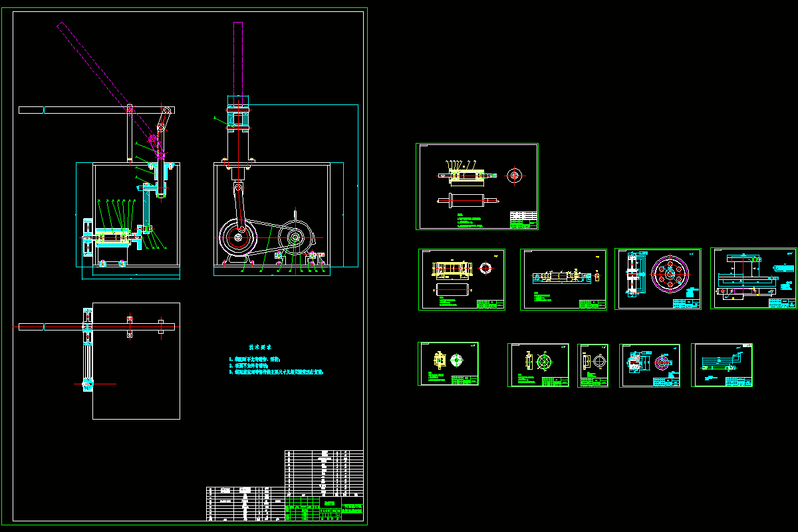Select the yellow roller in the front view
Screen dimensions: 798x532
pyautogui.click(x=112, y=237)
